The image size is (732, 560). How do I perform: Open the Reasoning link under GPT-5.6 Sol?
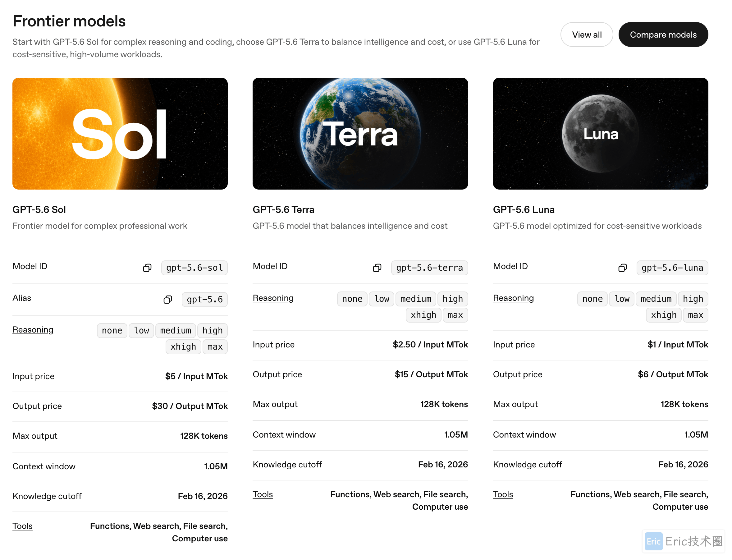33,330
